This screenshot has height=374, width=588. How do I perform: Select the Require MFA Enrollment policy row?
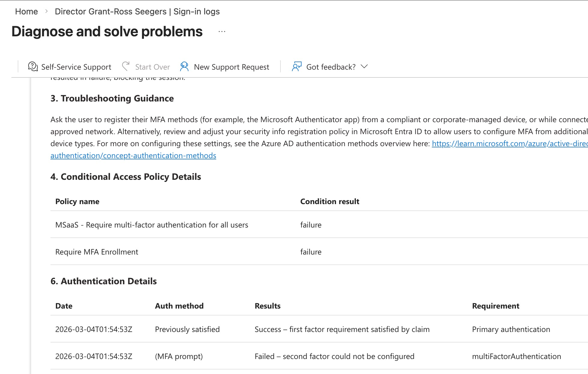coord(97,252)
